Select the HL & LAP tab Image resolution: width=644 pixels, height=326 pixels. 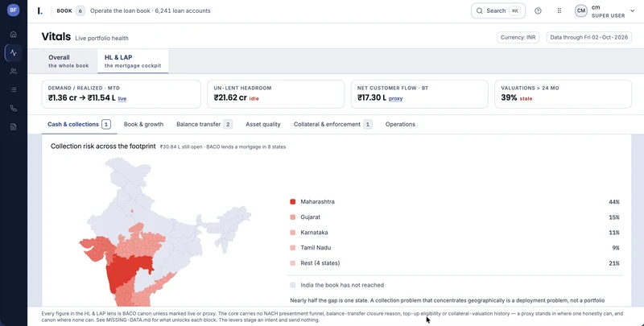click(133, 61)
